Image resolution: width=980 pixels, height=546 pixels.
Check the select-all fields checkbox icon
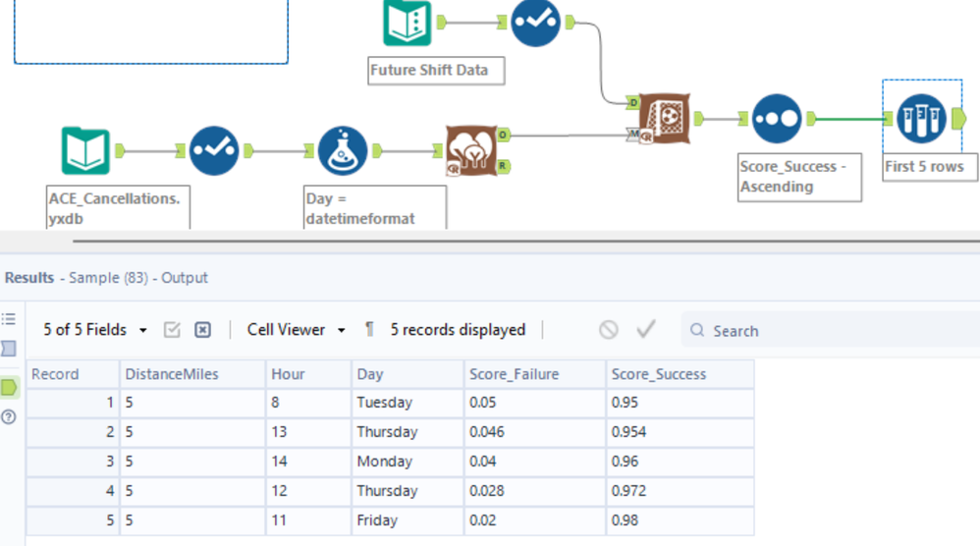coord(172,330)
